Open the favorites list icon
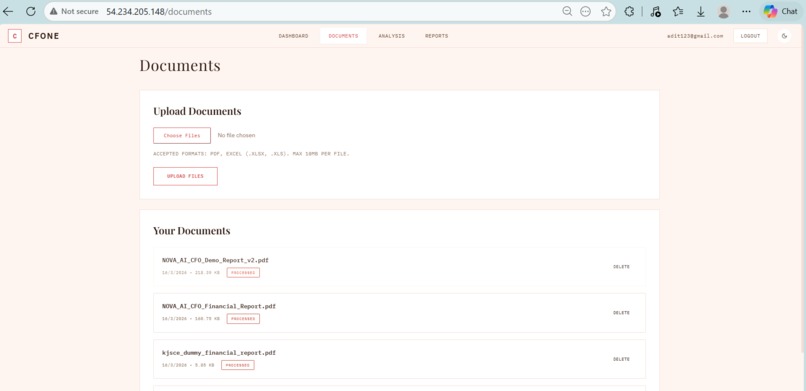 click(x=678, y=11)
